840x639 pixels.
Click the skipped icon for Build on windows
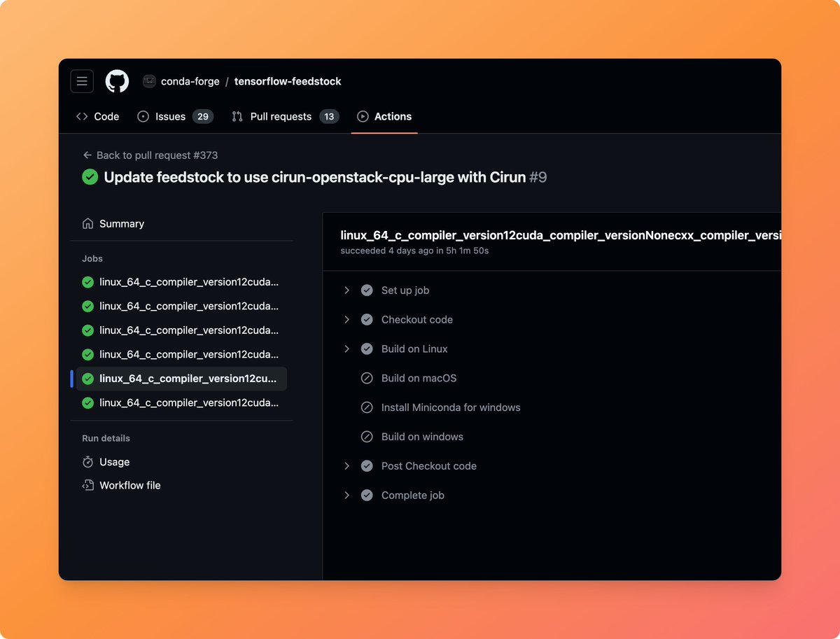click(x=367, y=437)
